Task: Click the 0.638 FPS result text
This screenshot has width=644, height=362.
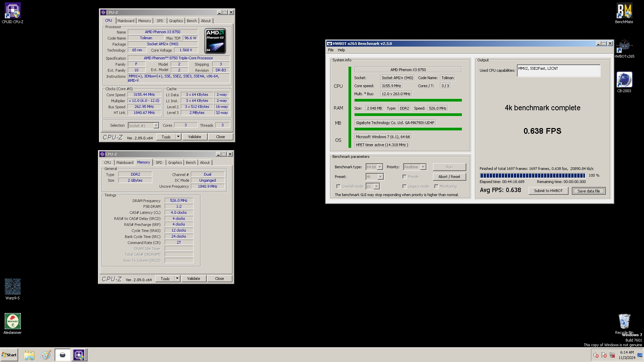Action: tap(542, 131)
